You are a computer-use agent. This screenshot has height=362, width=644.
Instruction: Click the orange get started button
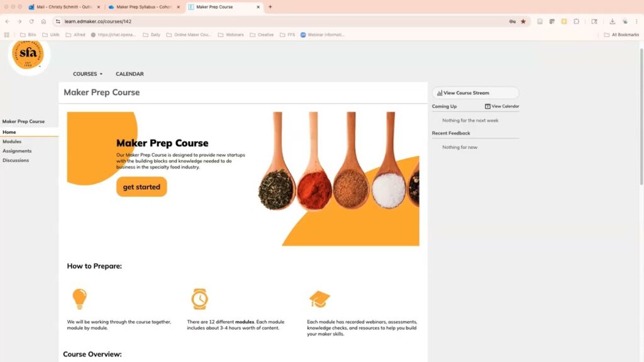142,187
